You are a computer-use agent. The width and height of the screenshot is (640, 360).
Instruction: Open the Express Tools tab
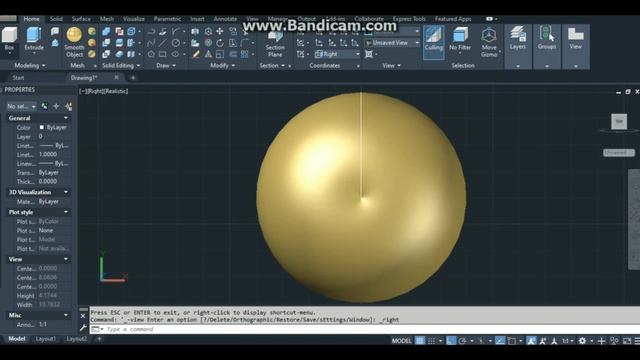coord(409,19)
